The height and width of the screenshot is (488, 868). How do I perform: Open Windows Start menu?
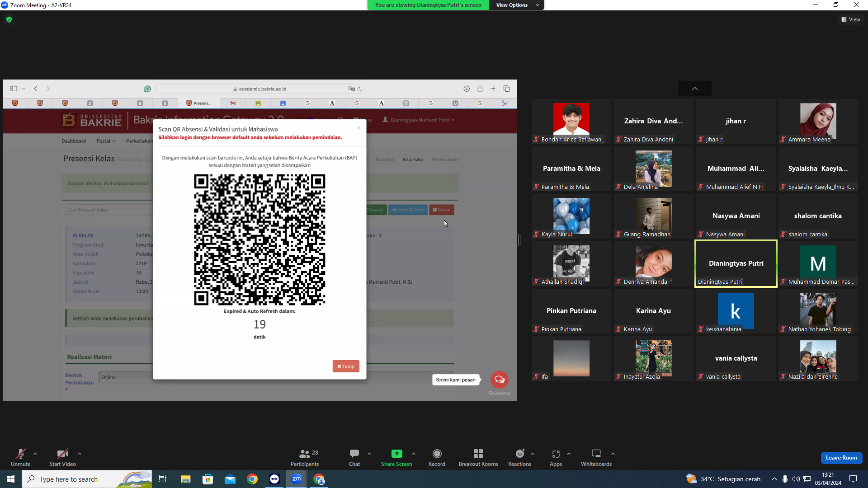(11, 479)
